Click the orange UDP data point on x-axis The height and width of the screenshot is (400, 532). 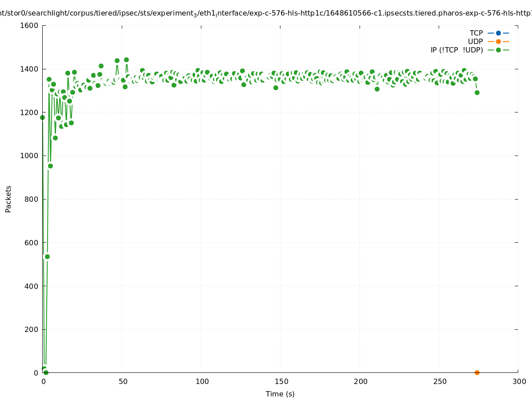coord(477,372)
